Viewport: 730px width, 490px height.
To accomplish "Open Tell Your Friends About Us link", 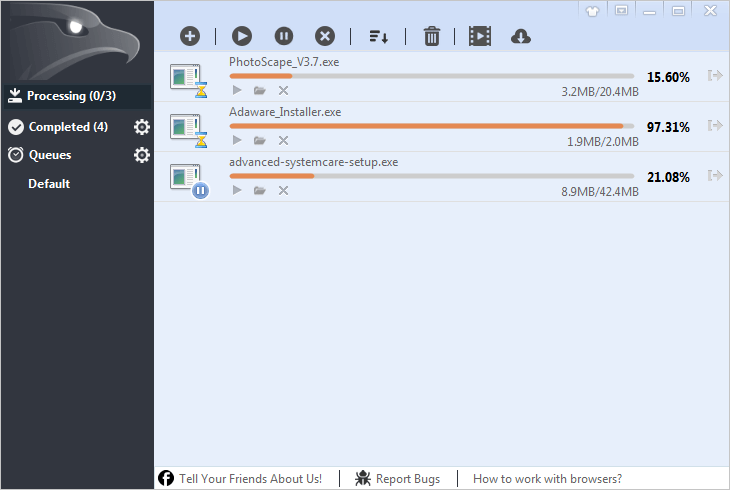I will tap(249, 479).
